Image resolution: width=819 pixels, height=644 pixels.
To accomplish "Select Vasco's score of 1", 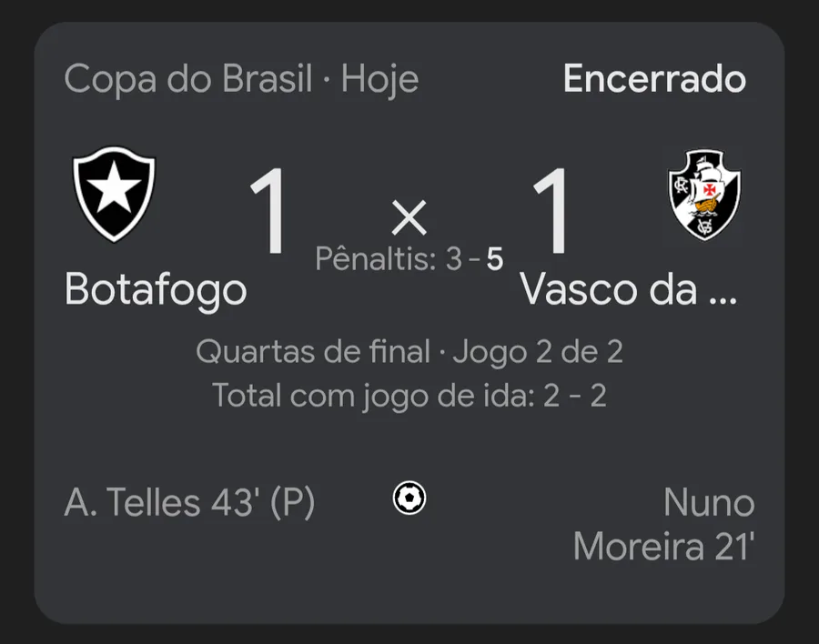I will [x=551, y=211].
